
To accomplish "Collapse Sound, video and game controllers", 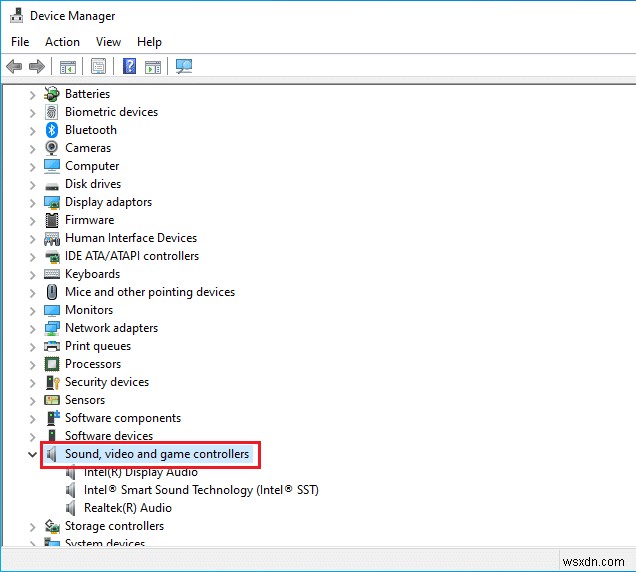I will [x=32, y=454].
